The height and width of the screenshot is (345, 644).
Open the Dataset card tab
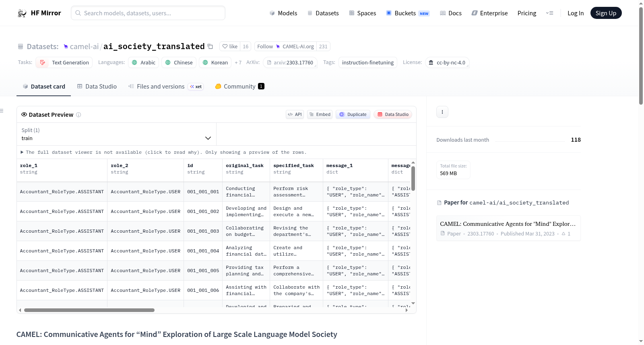click(x=44, y=86)
